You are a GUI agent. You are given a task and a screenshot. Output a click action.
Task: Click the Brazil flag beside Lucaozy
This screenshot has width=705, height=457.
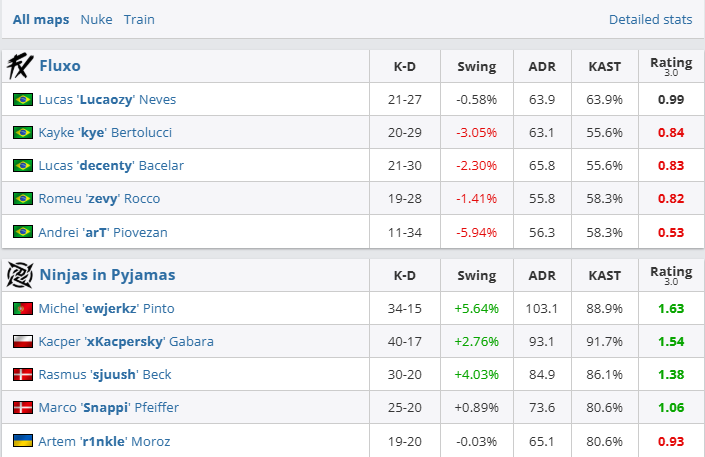[22, 100]
